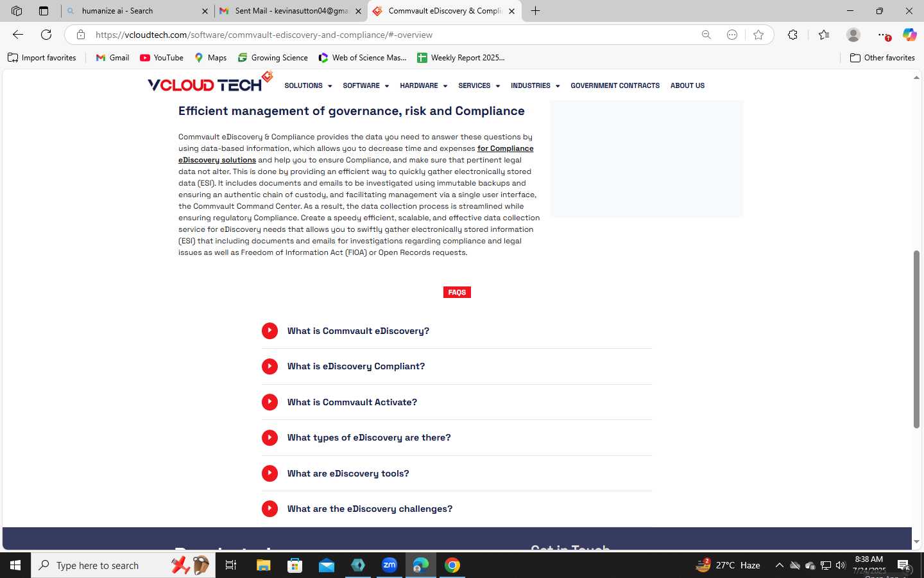Open Microsoft Store from the taskbar
The width and height of the screenshot is (924, 578).
[295, 565]
